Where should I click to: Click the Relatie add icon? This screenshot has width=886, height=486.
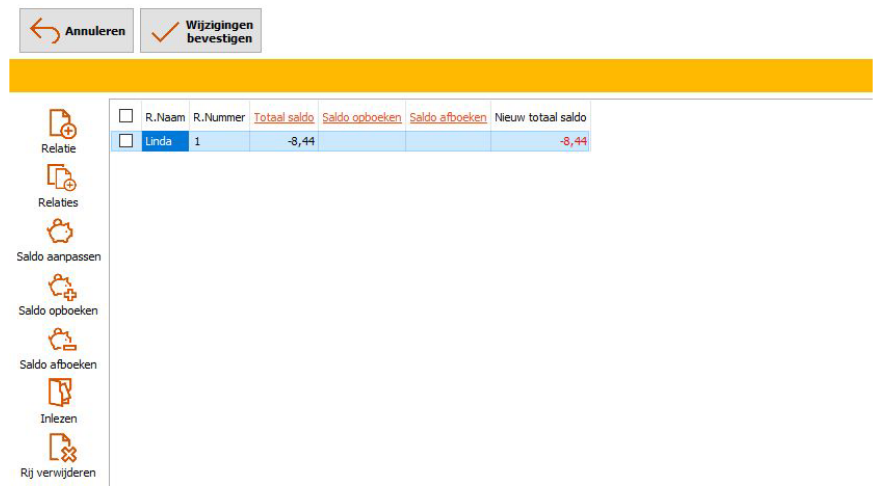62,123
